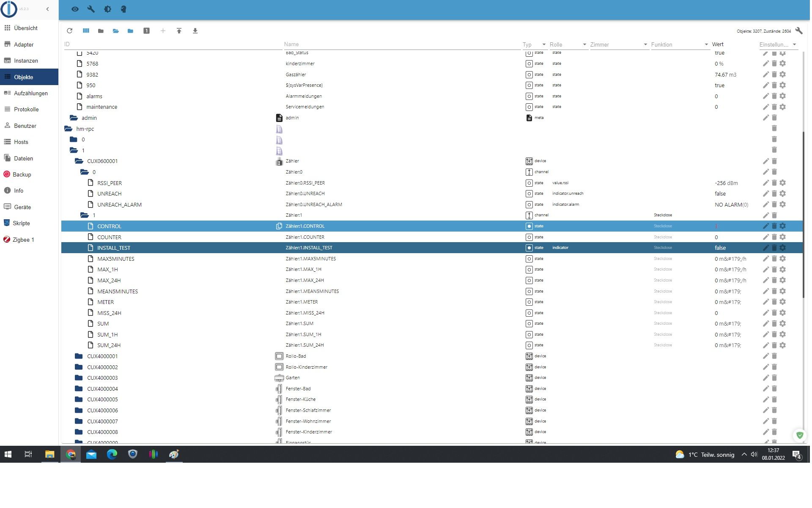Select the MAX5MINUTES object row

click(x=116, y=259)
